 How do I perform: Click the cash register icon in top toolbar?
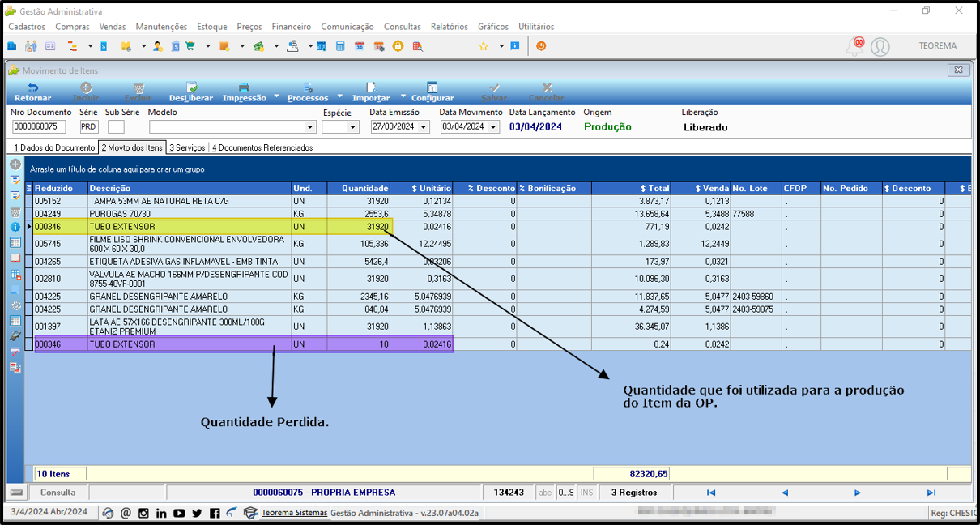point(292,46)
